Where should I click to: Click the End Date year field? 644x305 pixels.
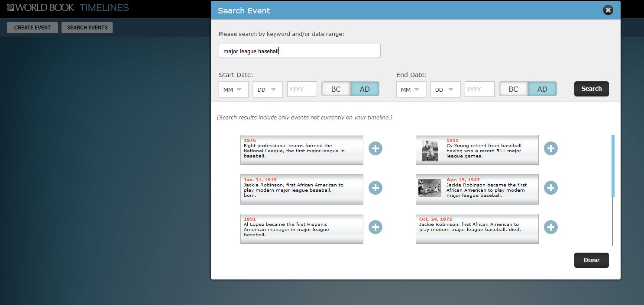[x=479, y=90]
